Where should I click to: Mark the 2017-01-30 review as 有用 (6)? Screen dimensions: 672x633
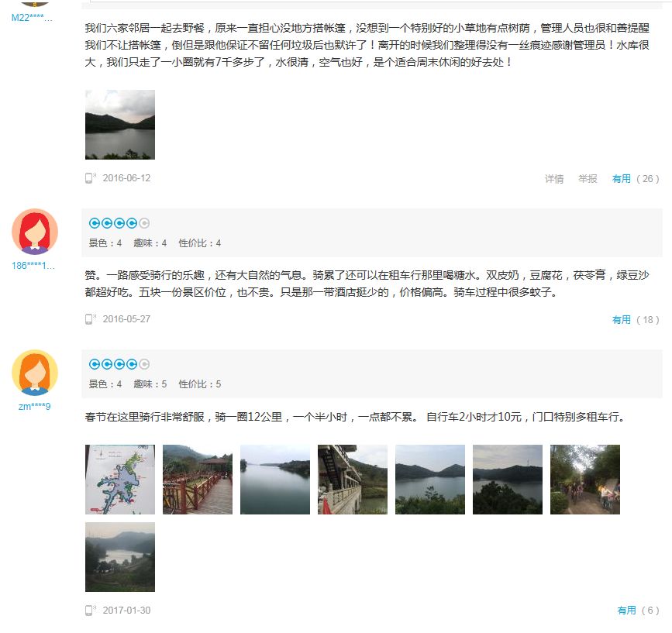(x=638, y=611)
